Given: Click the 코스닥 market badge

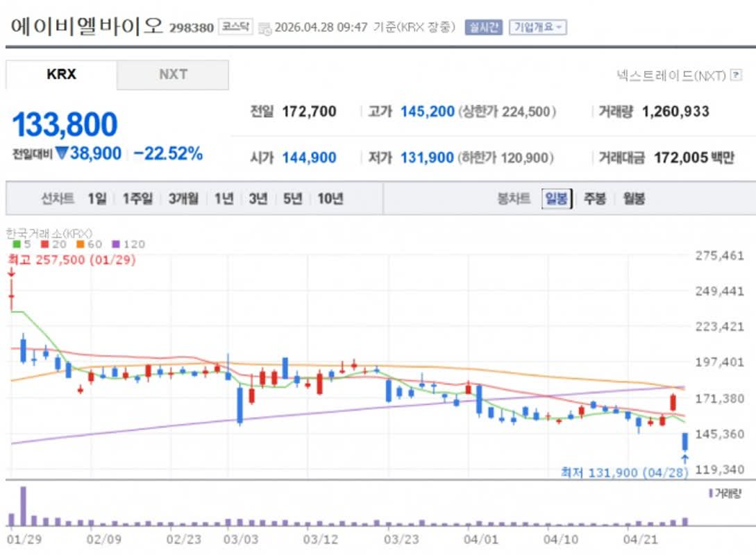Looking at the screenshot, I should [235, 27].
